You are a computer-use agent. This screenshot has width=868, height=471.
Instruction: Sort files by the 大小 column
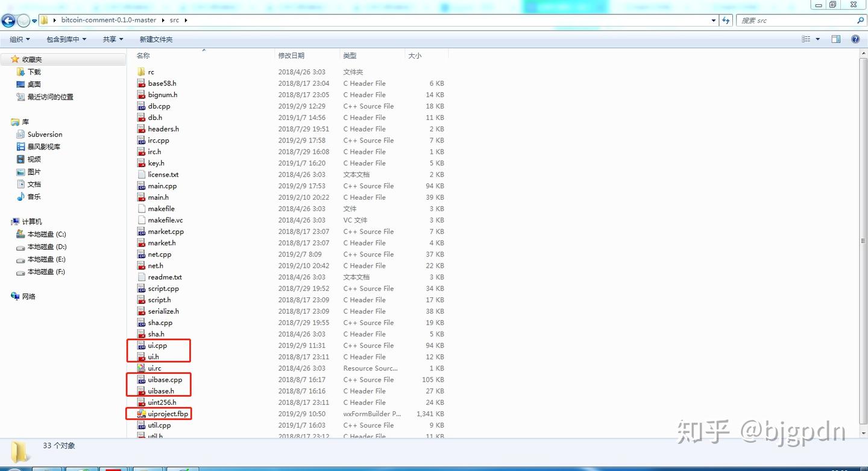(x=426, y=55)
